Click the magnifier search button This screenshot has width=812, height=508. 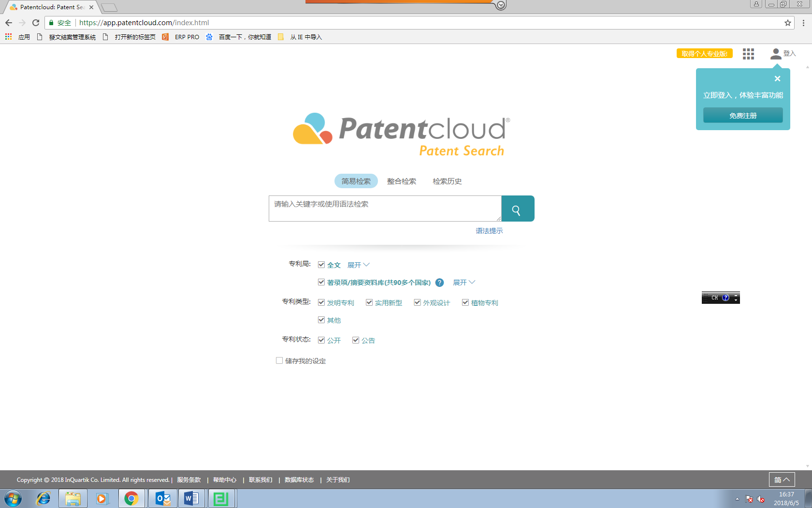(x=518, y=209)
